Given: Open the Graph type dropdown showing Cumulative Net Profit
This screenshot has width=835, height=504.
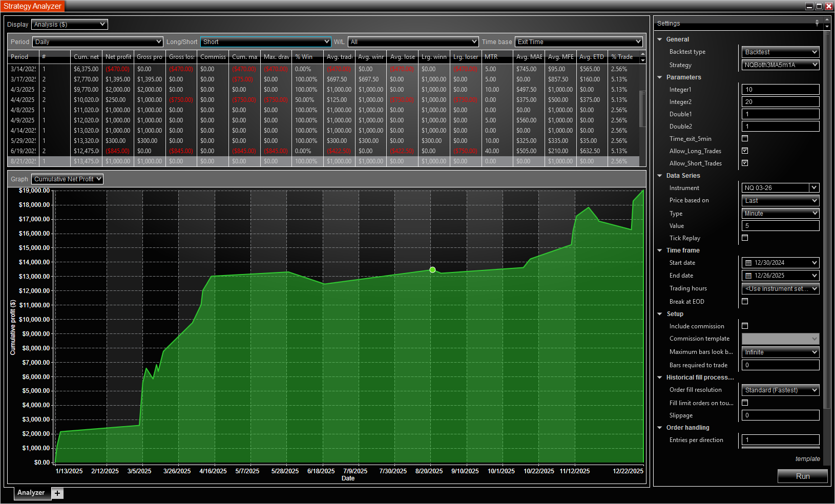Looking at the screenshot, I should pos(67,179).
